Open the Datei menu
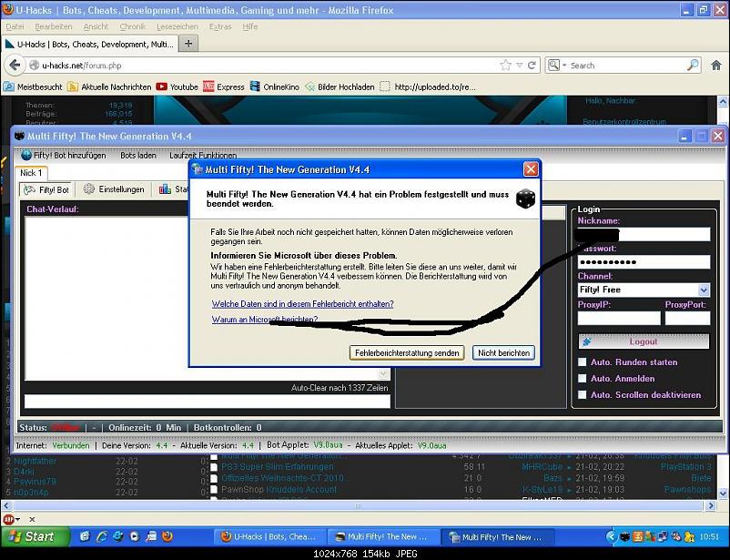The width and height of the screenshot is (730, 560). coord(15,26)
